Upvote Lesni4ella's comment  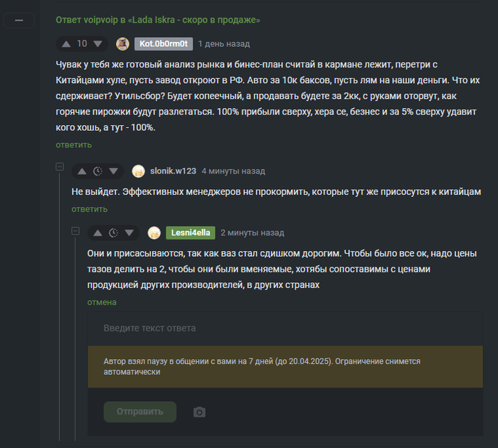[x=98, y=233]
